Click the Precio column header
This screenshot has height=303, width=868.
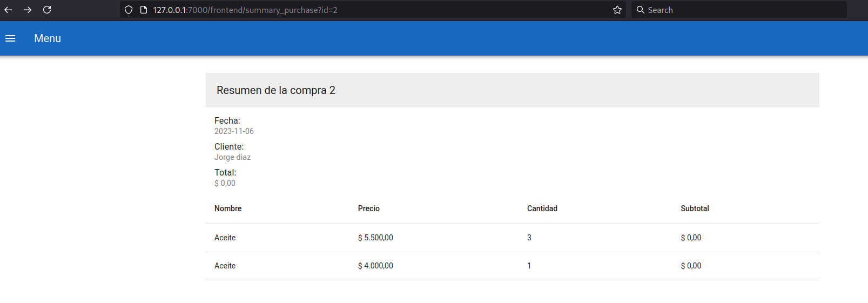pos(369,208)
